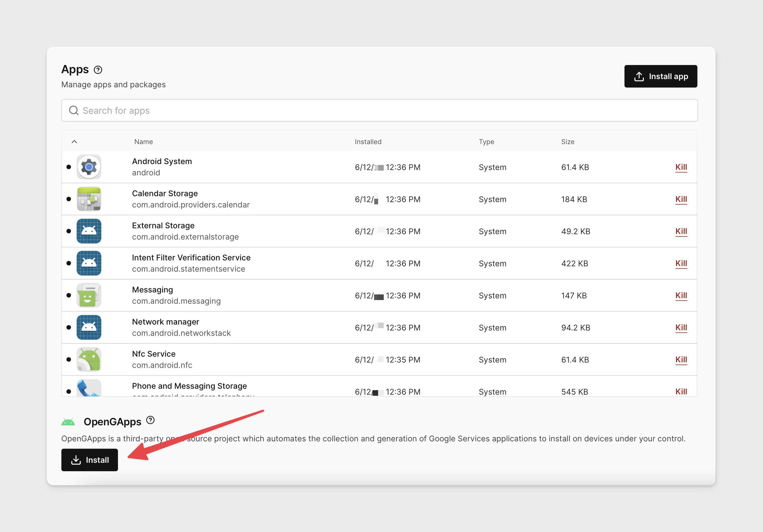Click package name com.android.networkstack
The height and width of the screenshot is (532, 763).
181,333
